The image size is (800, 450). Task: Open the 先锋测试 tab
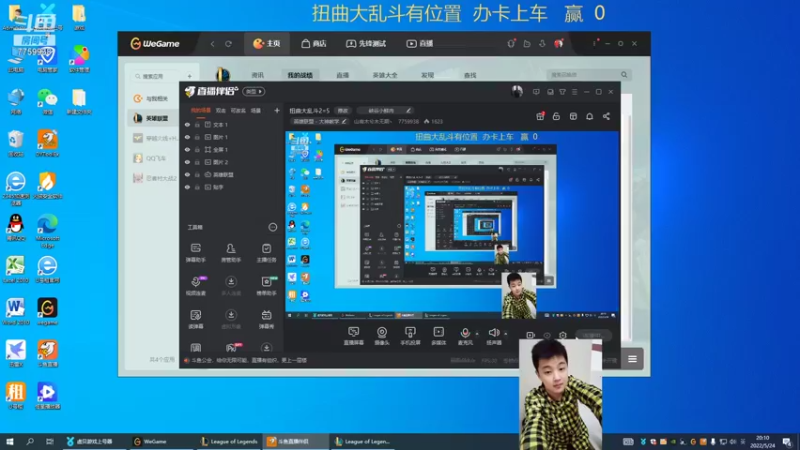tap(366, 44)
